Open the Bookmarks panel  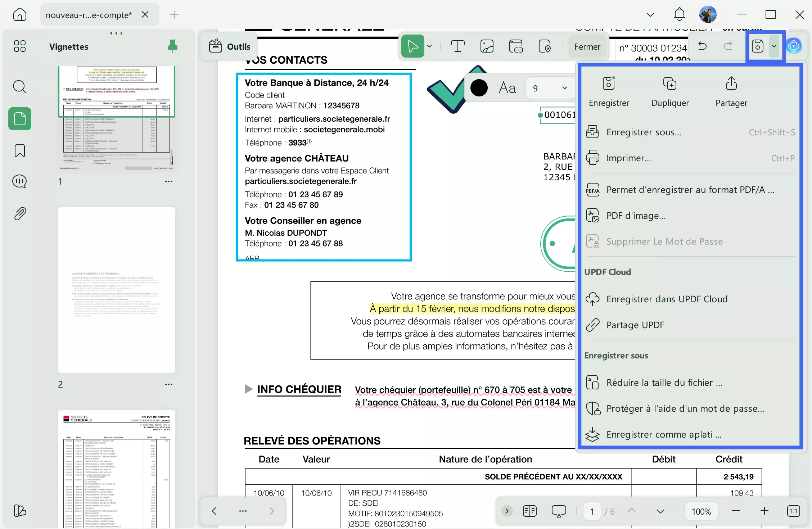19,150
